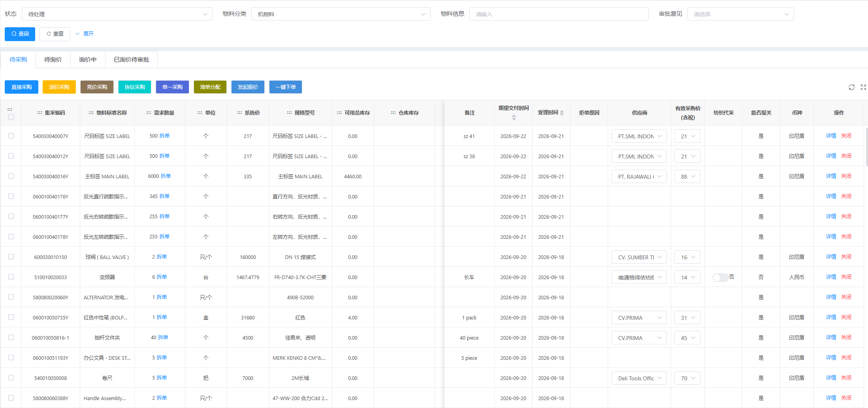
Task: Sort by 期望交付时间 using its sort arrows
Action: click(514, 117)
